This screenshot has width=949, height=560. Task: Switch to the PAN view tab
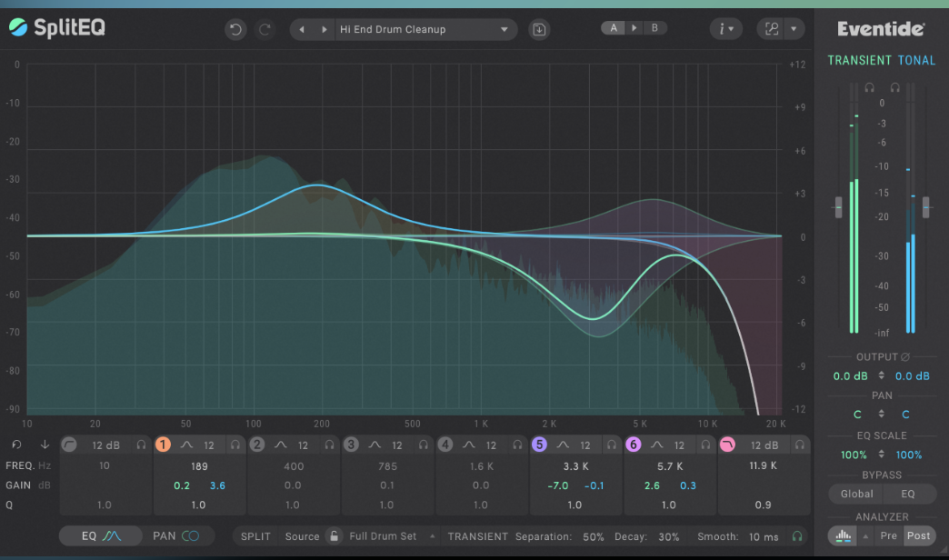point(175,535)
